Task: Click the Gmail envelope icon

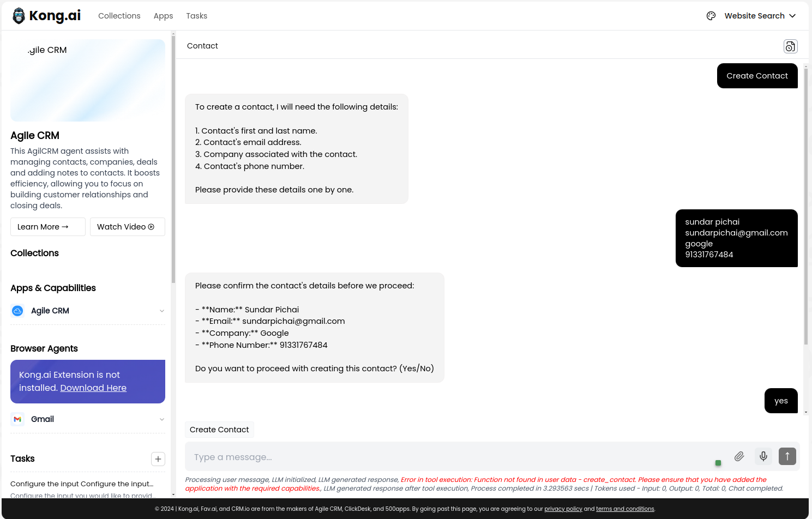Action: [17, 419]
